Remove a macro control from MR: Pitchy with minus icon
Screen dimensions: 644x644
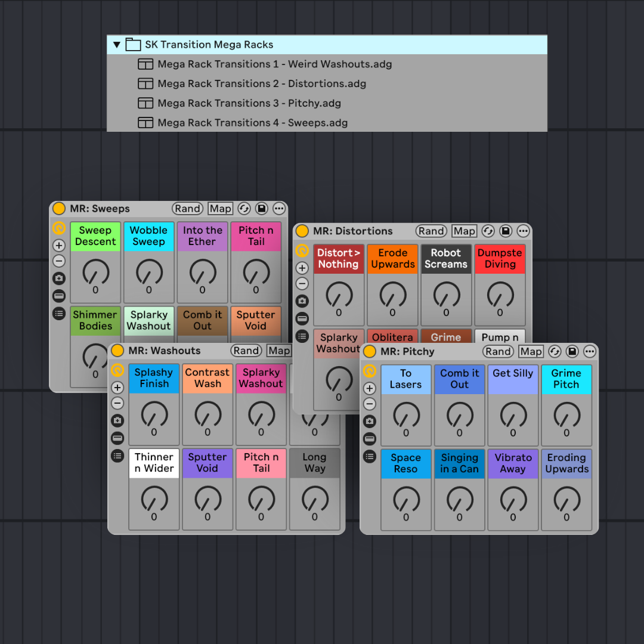[x=370, y=404]
